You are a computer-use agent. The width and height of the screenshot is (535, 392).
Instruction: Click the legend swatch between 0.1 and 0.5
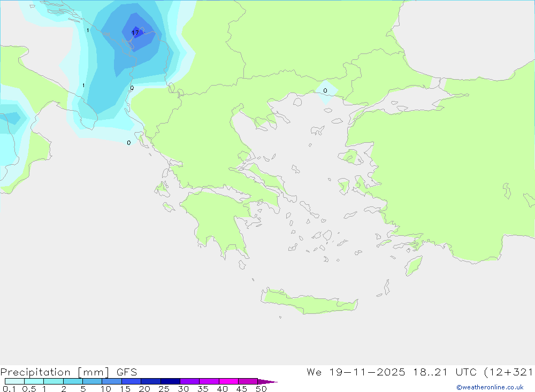tap(14, 381)
